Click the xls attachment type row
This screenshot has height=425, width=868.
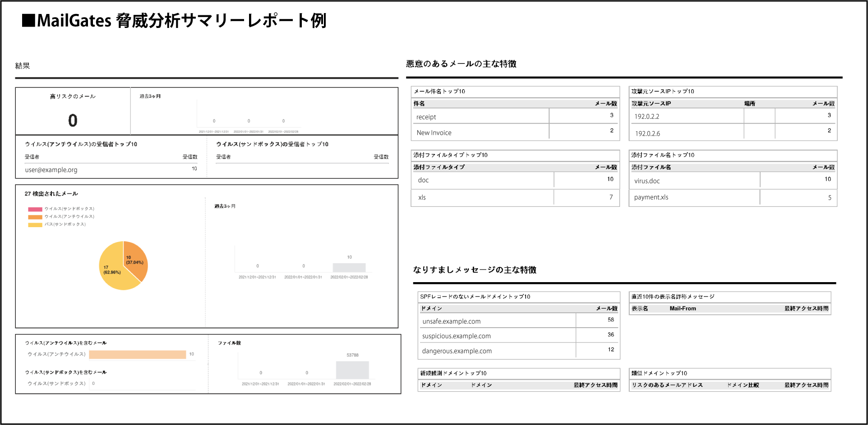coord(515,197)
